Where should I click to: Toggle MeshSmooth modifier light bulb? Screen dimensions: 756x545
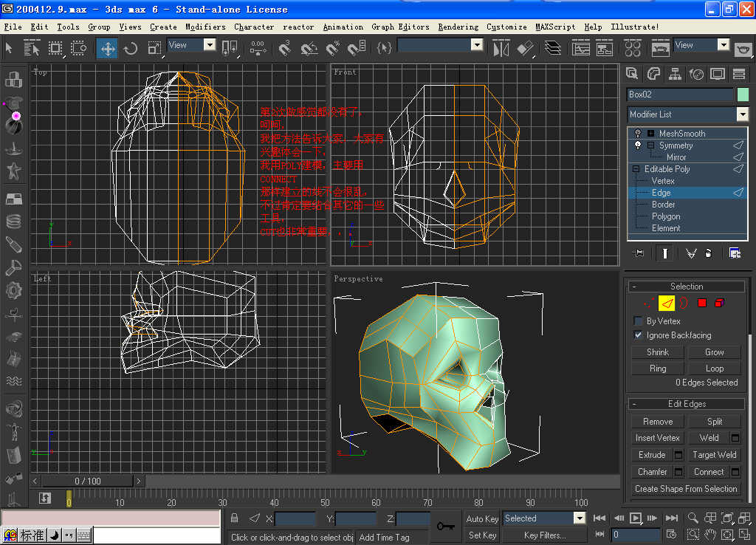(638, 133)
